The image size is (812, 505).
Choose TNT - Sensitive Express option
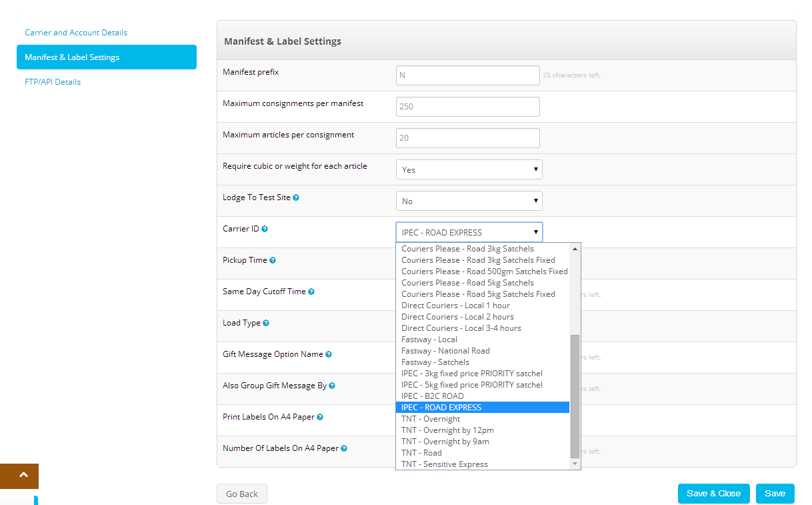(483, 464)
